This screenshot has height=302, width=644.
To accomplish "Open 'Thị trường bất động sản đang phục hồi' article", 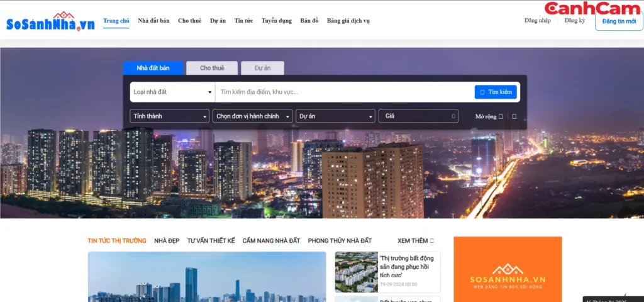I will coord(406,267).
